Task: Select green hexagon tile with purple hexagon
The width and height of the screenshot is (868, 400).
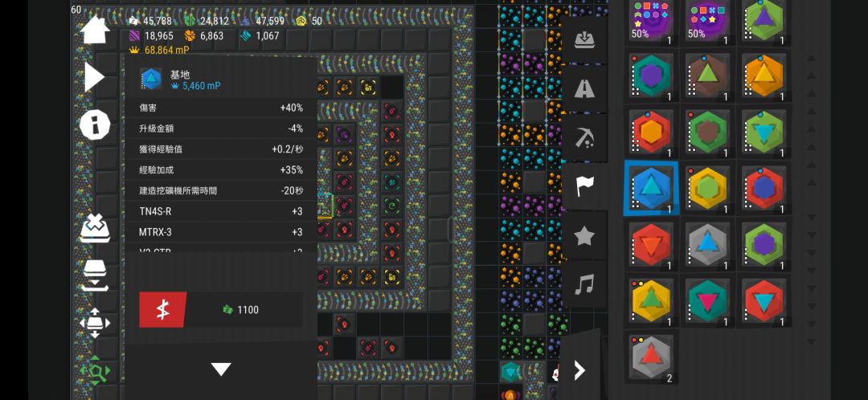Action: click(x=764, y=245)
